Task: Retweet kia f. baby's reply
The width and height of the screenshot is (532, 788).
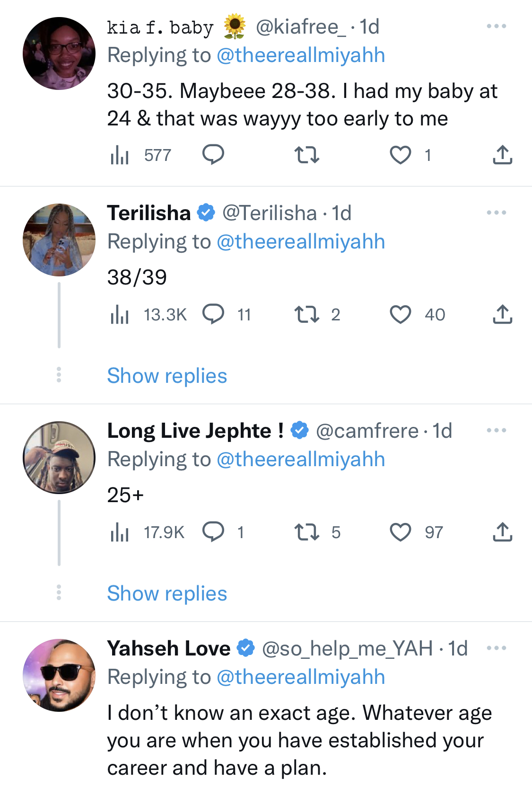Action: (307, 155)
